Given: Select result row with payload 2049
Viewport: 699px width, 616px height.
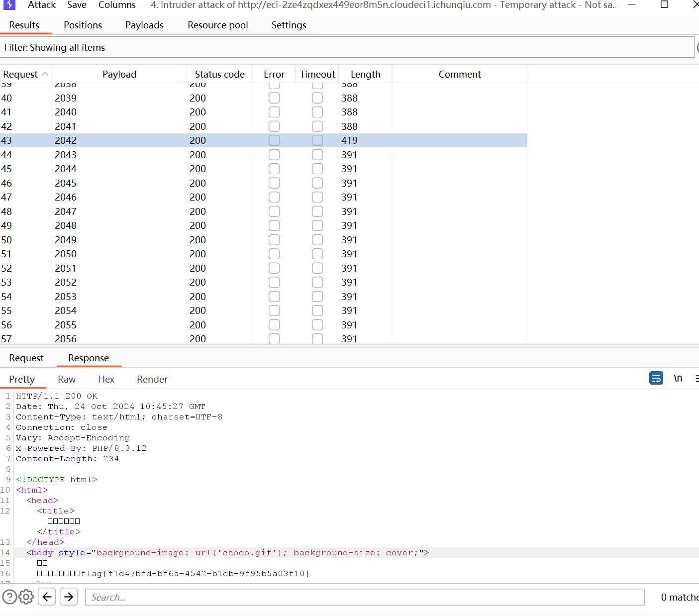Looking at the screenshot, I should (x=264, y=240).
